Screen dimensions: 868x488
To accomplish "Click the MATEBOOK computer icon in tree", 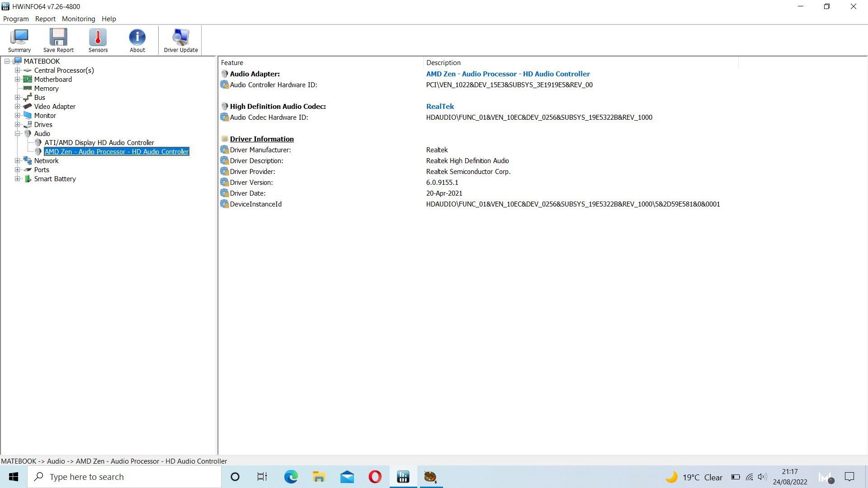I will click(x=18, y=61).
